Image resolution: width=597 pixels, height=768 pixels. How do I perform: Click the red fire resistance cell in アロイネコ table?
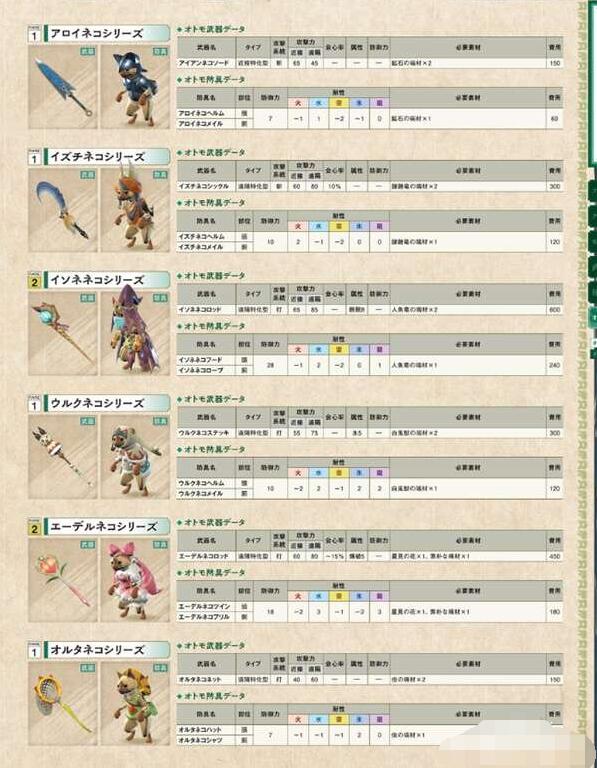pyautogui.click(x=298, y=103)
